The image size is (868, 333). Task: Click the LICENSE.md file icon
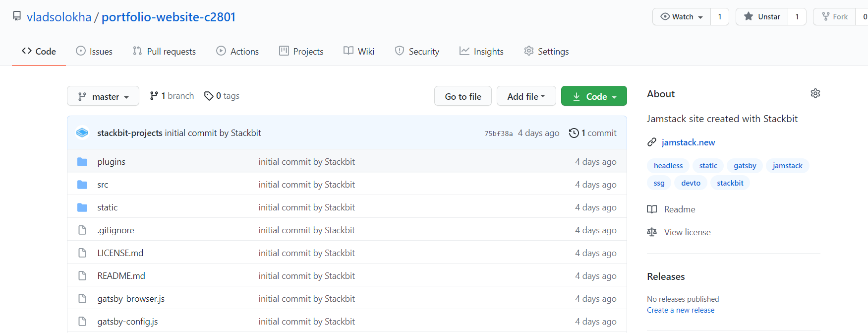click(x=82, y=253)
